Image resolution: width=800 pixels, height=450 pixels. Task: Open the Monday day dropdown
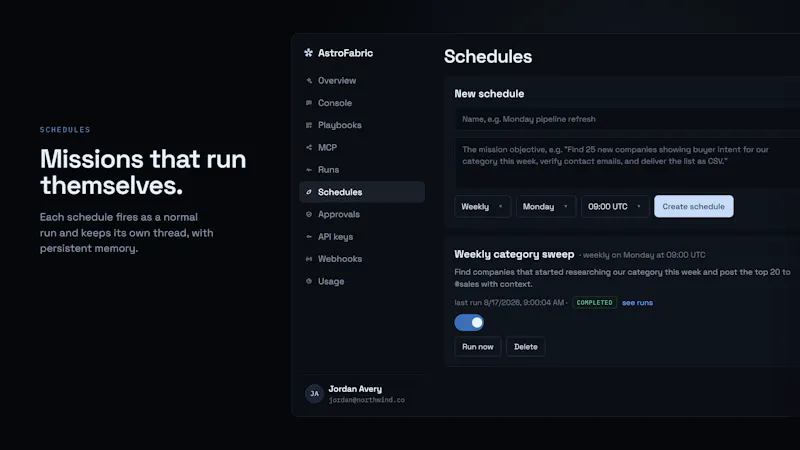545,207
